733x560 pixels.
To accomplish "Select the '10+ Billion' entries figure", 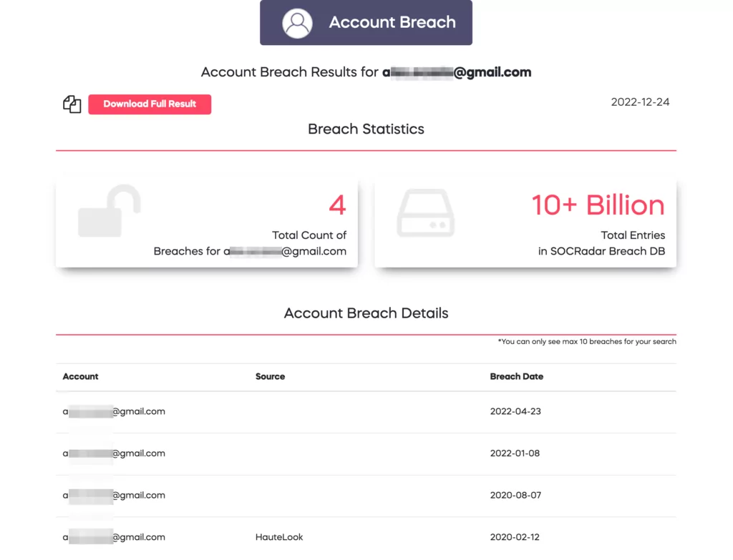I will (598, 205).
